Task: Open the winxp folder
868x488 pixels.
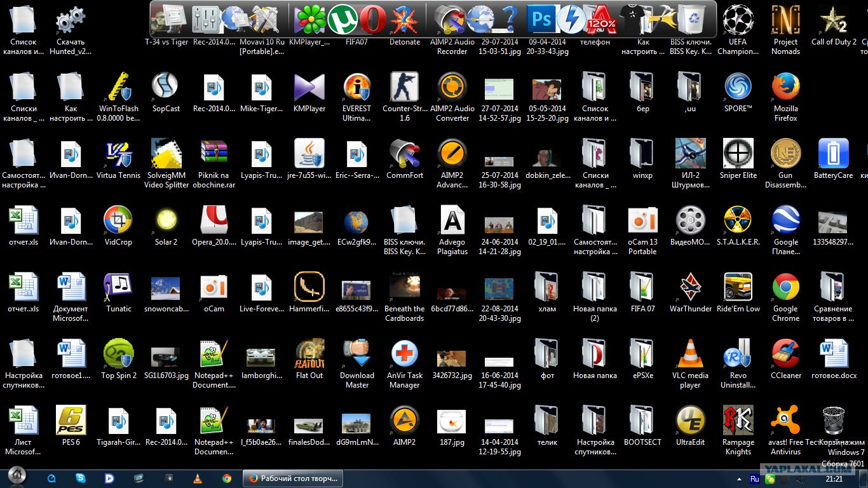Action: (642, 159)
